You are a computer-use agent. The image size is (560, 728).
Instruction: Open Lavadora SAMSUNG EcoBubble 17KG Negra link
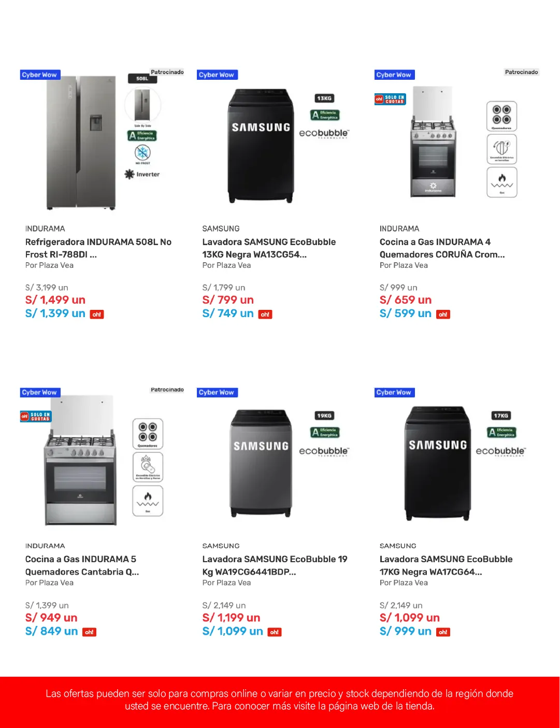click(446, 565)
